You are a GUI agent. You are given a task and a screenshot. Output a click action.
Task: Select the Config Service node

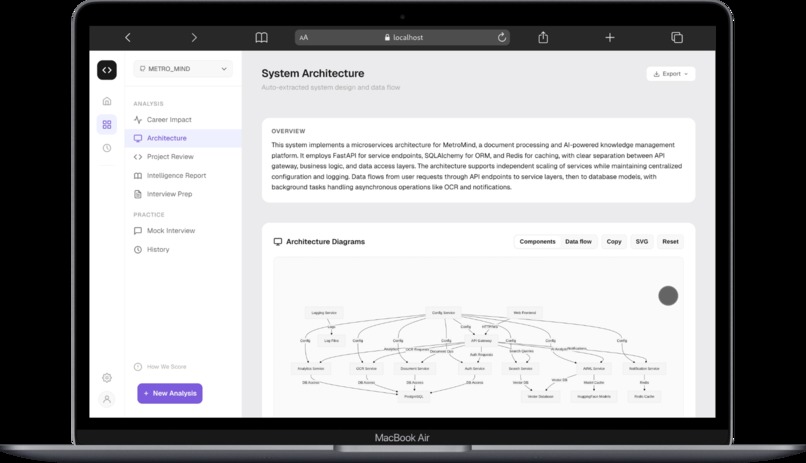pos(443,312)
